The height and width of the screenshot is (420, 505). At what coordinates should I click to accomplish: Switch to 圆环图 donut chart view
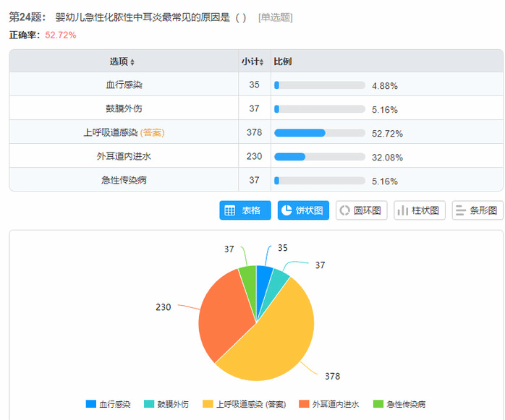point(362,210)
